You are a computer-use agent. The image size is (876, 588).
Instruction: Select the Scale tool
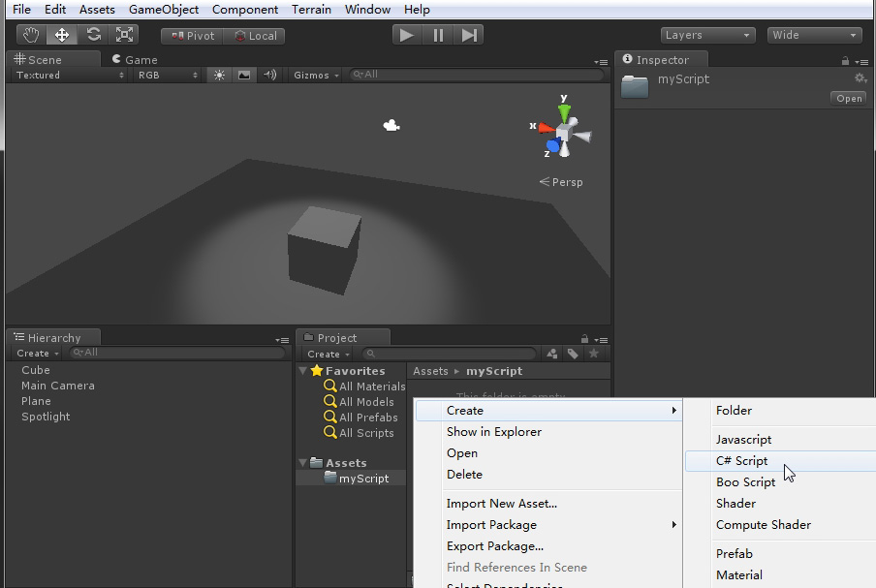point(125,35)
